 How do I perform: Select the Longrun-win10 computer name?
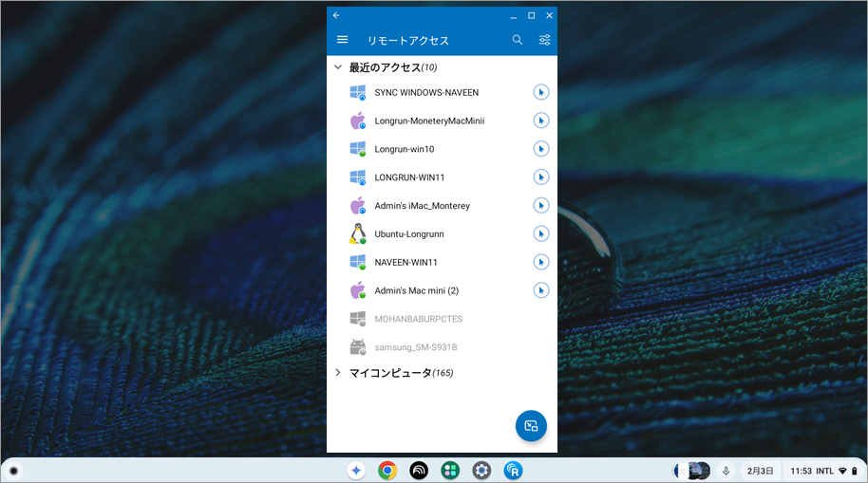coord(405,149)
